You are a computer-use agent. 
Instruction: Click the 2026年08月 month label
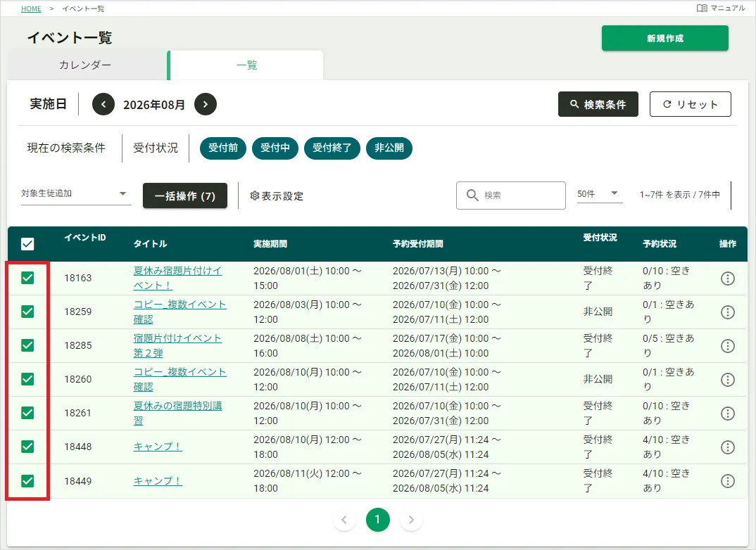click(153, 105)
